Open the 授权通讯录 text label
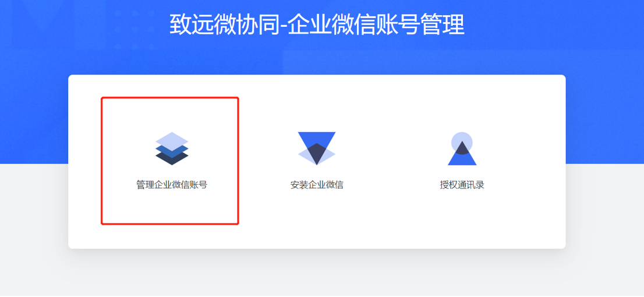This screenshot has width=644, height=297. [x=462, y=185]
